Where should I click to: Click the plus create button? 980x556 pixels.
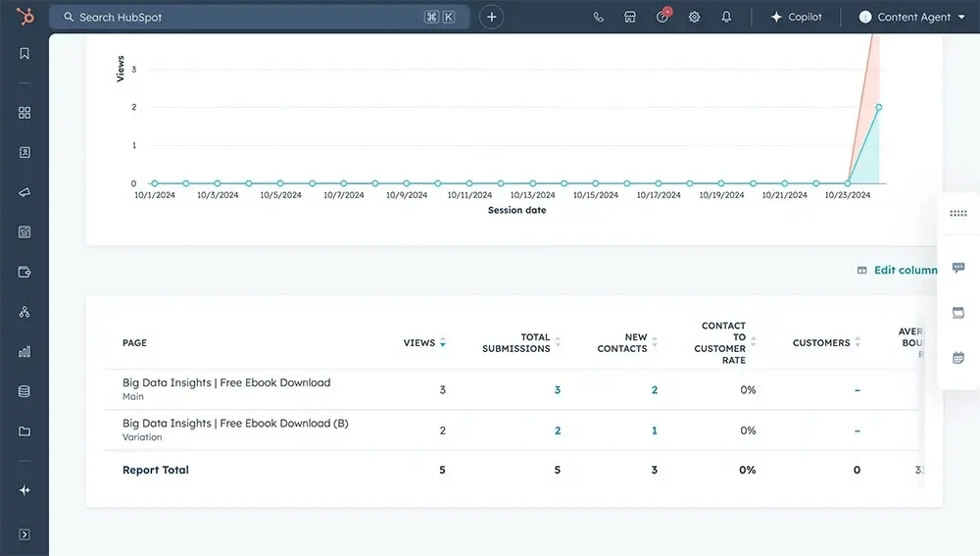[x=491, y=17]
